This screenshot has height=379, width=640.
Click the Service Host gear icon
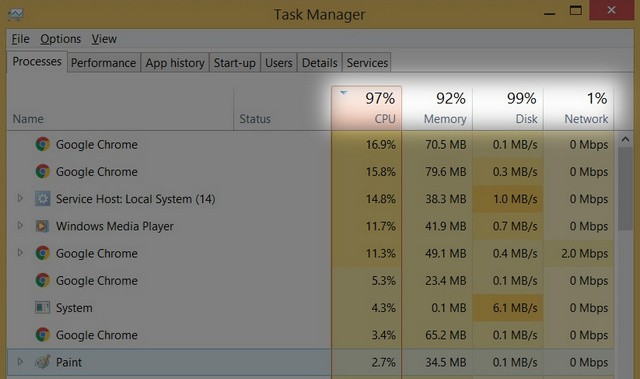42,199
